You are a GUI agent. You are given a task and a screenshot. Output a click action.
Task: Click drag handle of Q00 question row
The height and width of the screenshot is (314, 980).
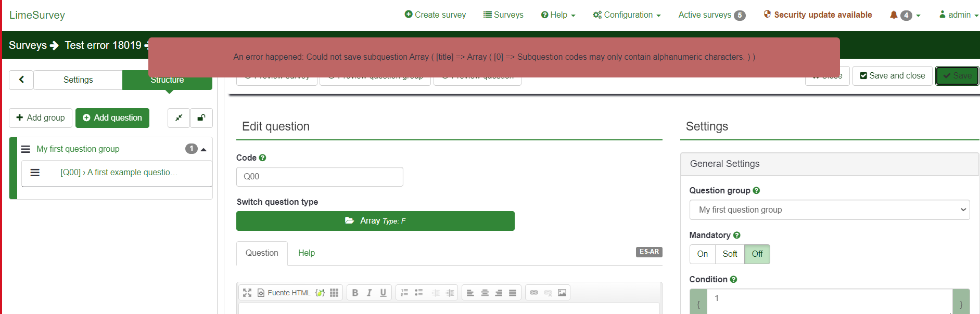(x=35, y=173)
